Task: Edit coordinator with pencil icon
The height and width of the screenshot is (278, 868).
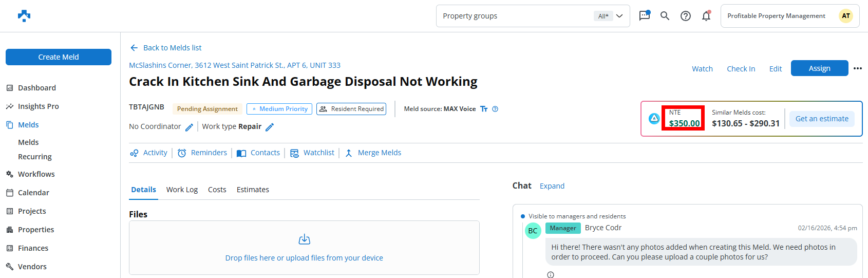Action: click(189, 127)
